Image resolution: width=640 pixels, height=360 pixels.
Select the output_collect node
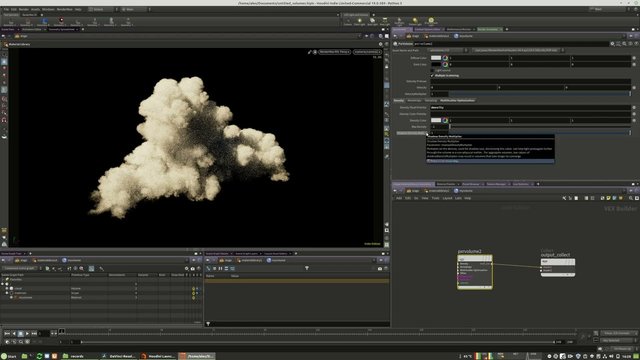click(x=558, y=267)
